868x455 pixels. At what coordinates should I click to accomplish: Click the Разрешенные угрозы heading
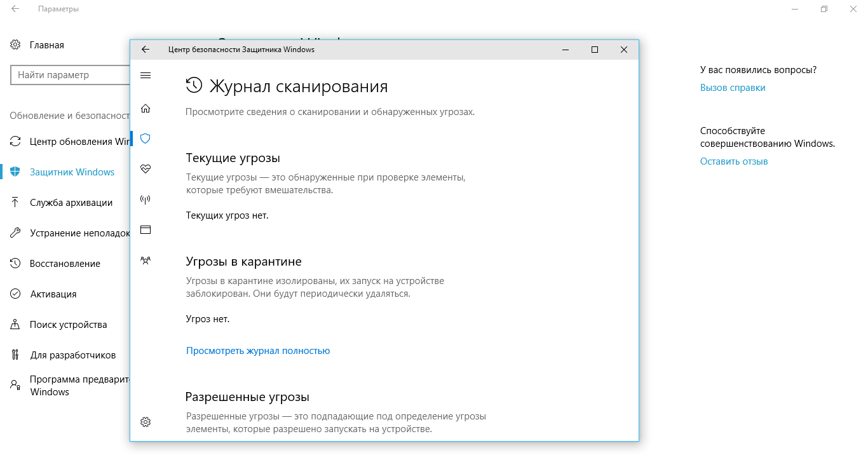(247, 397)
